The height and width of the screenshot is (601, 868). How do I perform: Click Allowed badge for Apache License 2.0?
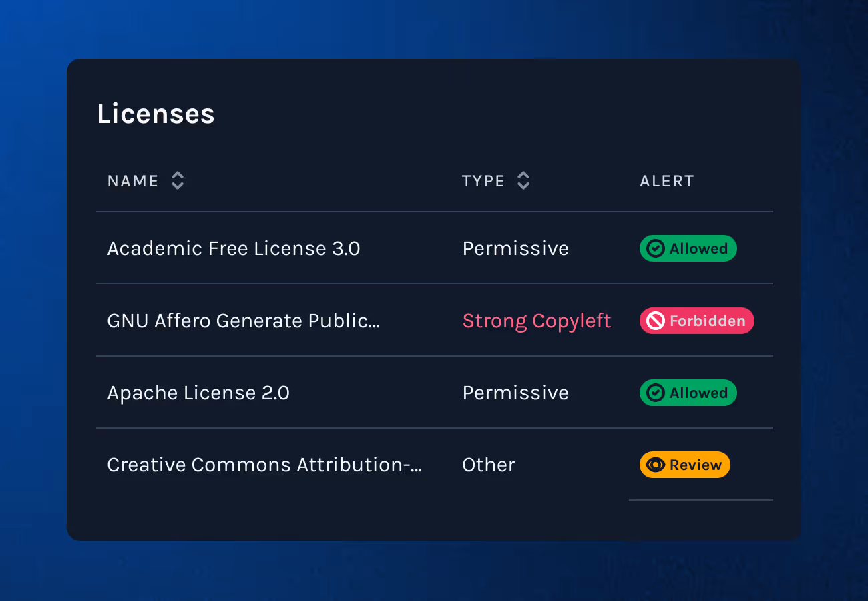tap(688, 393)
